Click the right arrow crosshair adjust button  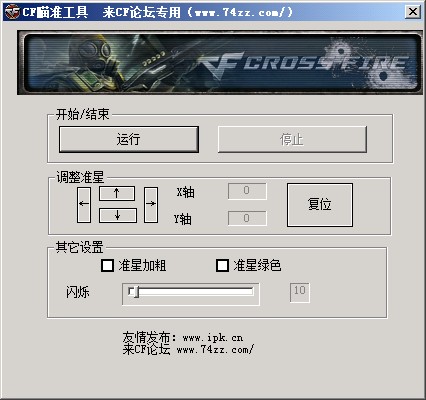[151, 205]
